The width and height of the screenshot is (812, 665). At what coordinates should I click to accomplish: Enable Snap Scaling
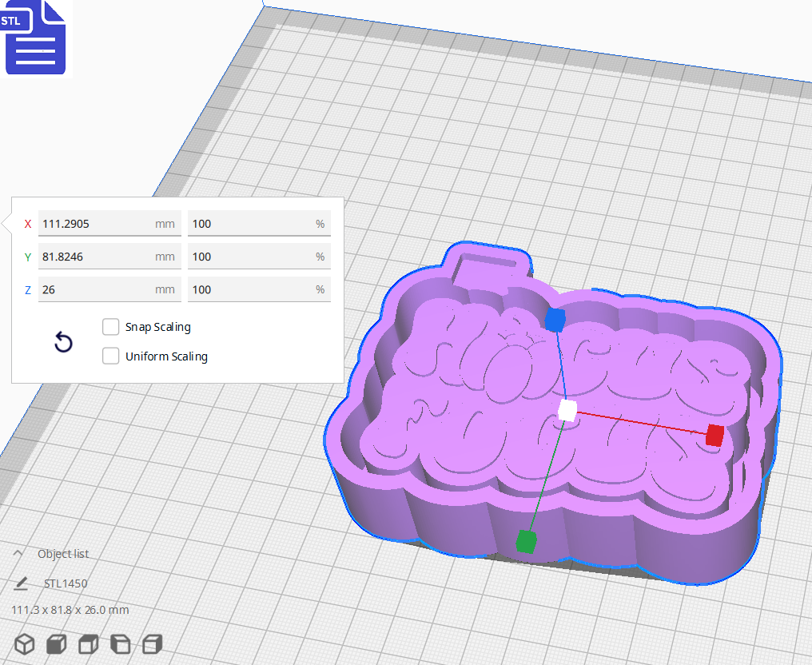tap(110, 327)
